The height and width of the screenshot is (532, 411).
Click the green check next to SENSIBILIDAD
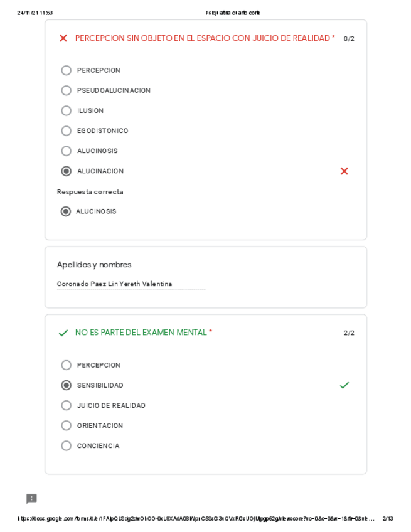[x=344, y=385]
